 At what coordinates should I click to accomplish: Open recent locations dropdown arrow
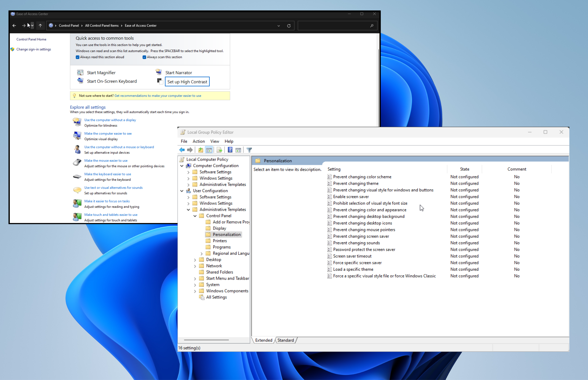32,26
